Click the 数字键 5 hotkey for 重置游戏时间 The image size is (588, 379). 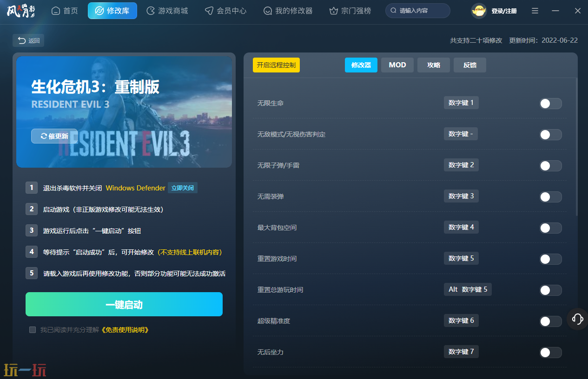coord(461,258)
